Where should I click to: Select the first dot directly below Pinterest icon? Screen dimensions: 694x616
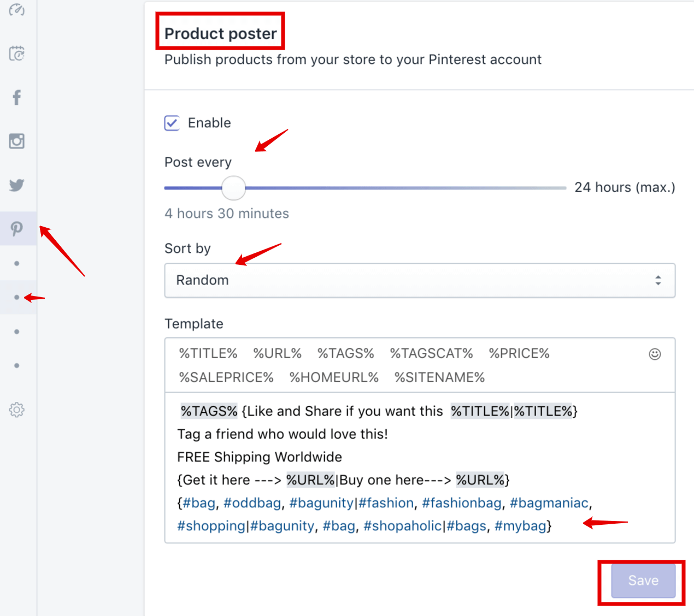coord(17,263)
